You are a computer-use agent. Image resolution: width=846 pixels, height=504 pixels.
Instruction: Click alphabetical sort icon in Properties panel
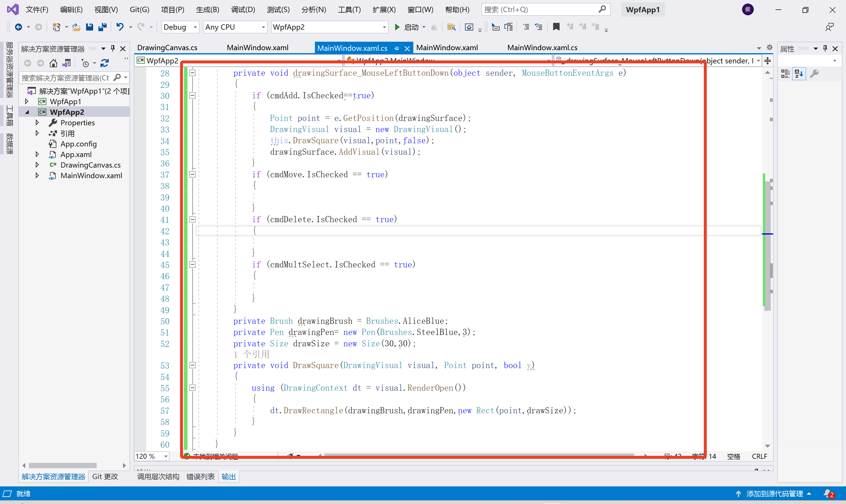click(x=799, y=73)
